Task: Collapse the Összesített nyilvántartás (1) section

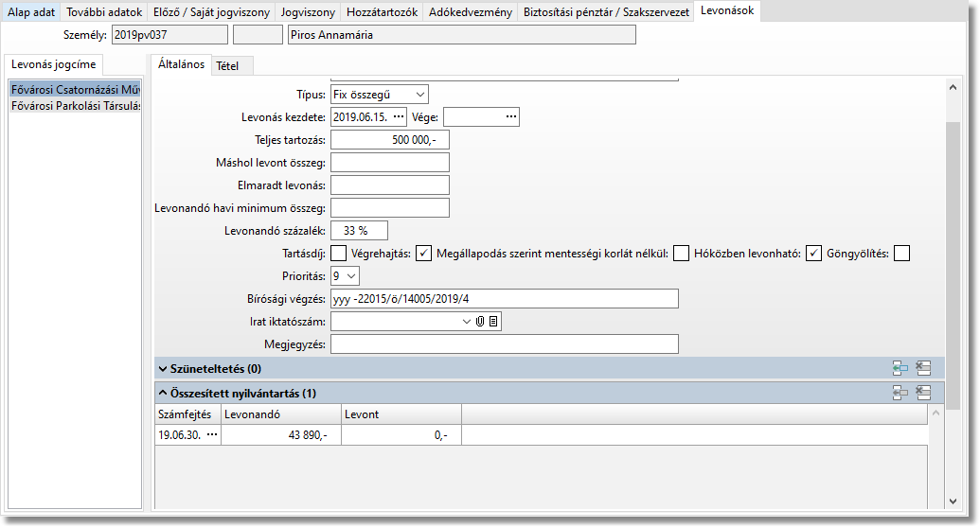Action: pos(163,393)
